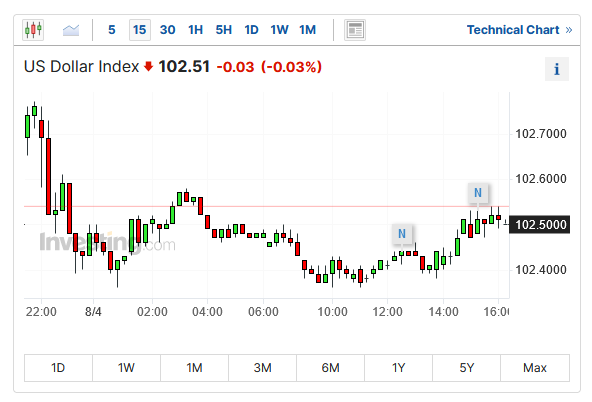Switch to candlestick chart type
The width and height of the screenshot is (592, 402).
[x=33, y=30]
